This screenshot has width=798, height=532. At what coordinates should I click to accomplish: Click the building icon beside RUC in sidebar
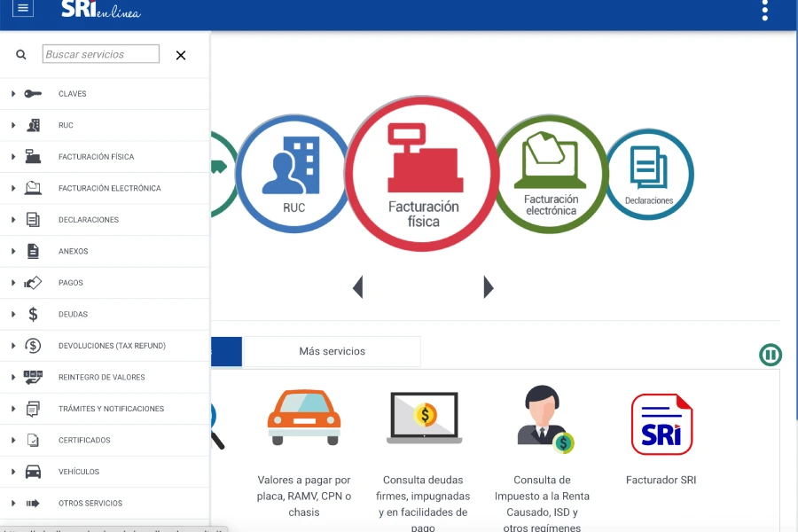click(x=33, y=125)
